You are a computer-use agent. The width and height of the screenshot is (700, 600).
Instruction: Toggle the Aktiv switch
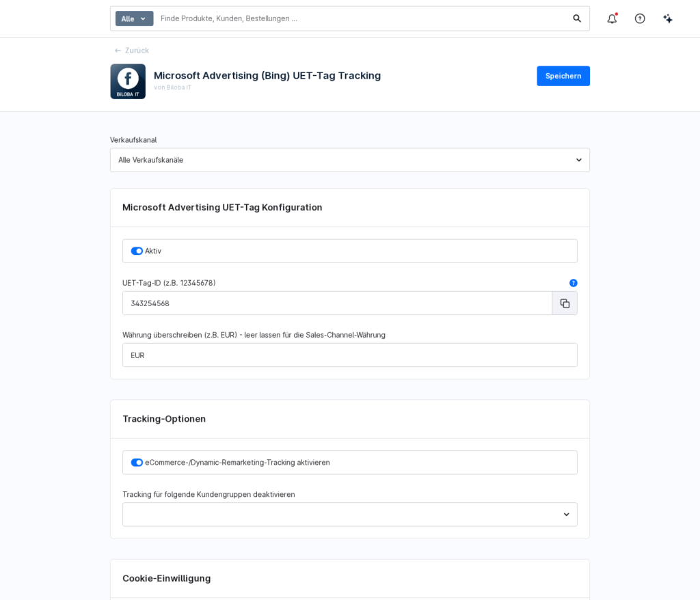click(137, 251)
